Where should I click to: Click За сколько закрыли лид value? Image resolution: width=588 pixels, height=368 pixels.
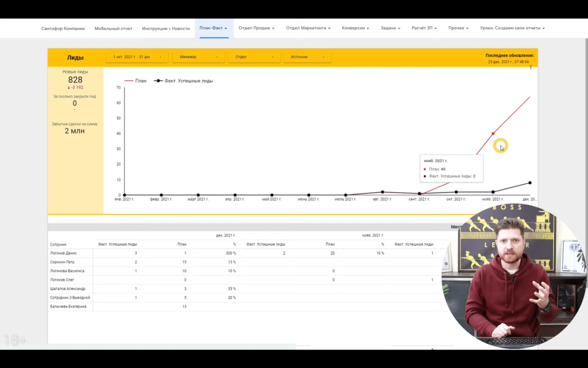click(75, 103)
